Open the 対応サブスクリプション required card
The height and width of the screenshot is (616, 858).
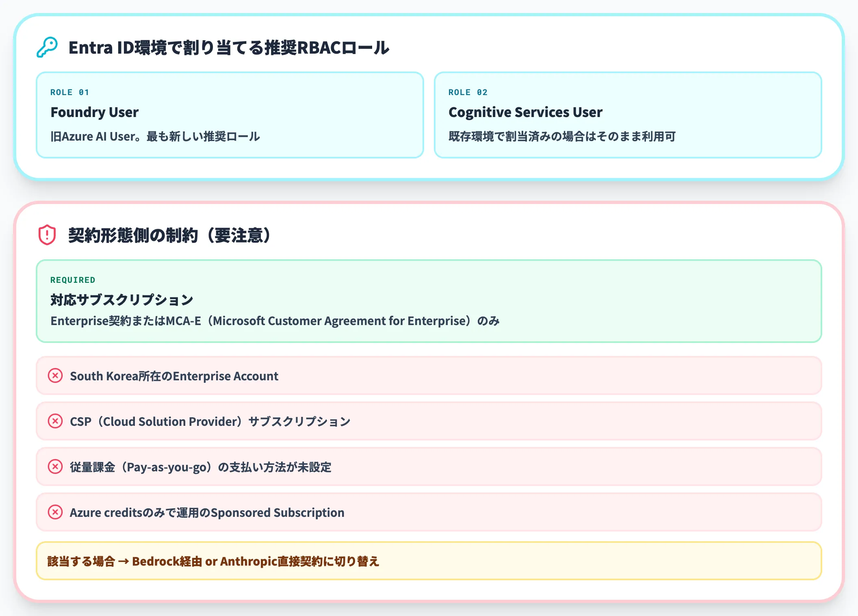coord(429,301)
